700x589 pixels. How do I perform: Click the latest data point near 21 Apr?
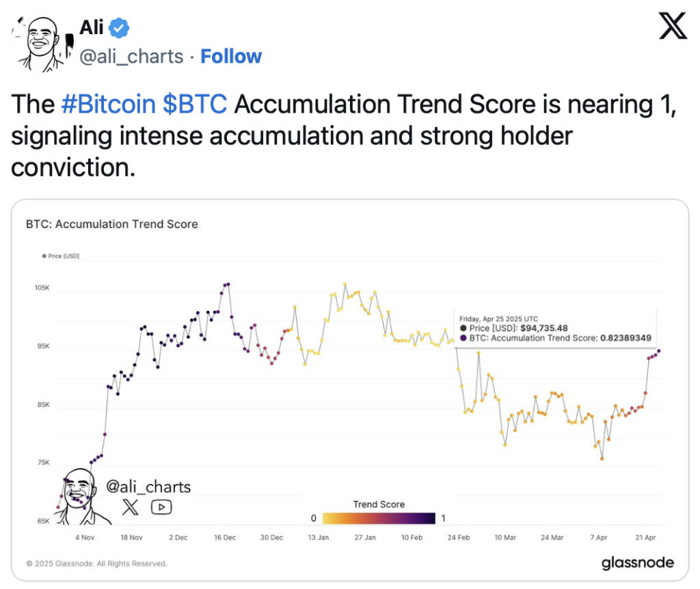[659, 351]
